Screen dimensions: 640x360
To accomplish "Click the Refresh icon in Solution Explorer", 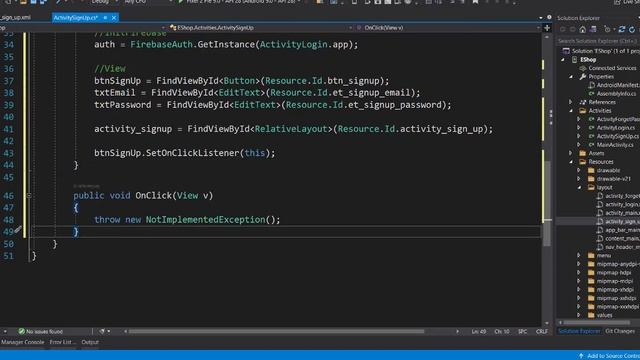I will coord(632,29).
